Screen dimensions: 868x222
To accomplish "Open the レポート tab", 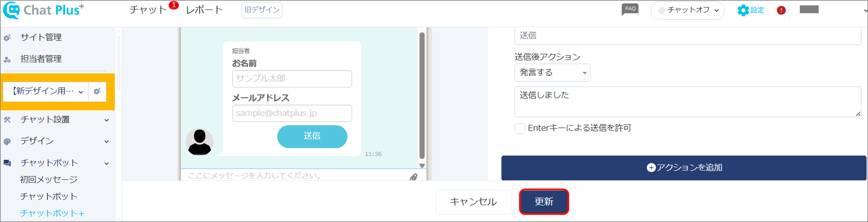I will (x=204, y=10).
